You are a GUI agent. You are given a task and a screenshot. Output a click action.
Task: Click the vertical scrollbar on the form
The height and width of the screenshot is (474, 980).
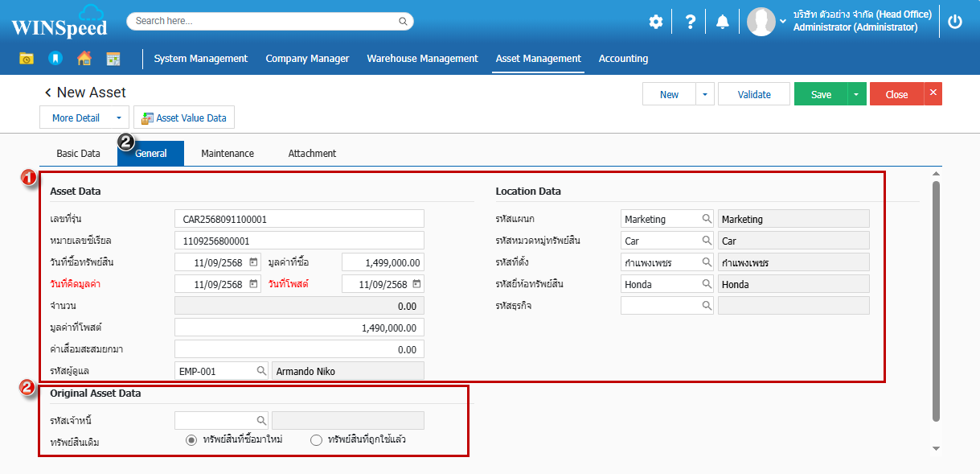(x=936, y=302)
